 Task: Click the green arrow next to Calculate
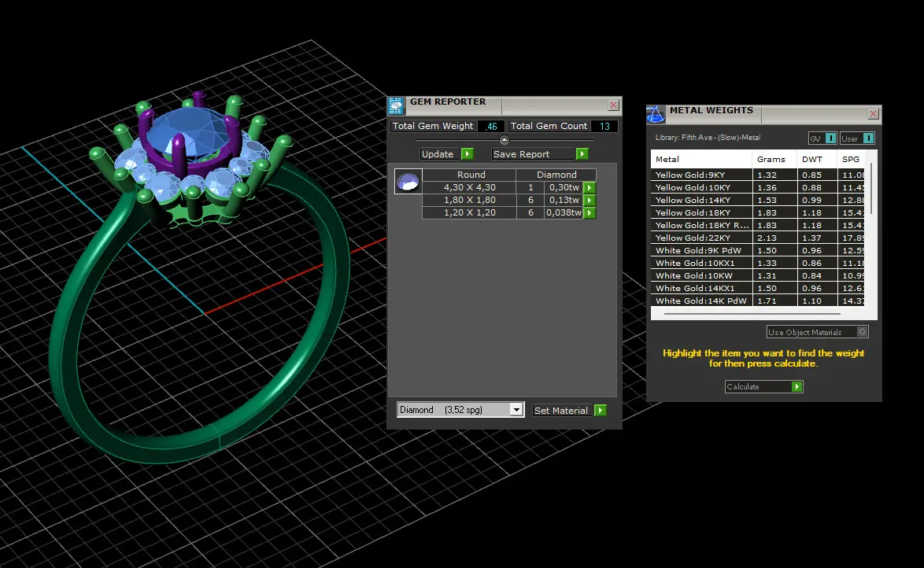point(796,386)
